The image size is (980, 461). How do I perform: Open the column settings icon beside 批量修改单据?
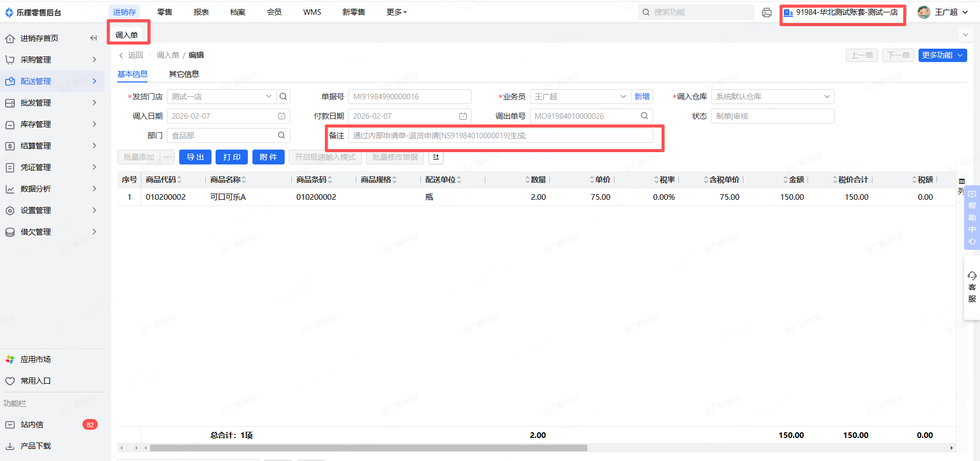coord(436,157)
